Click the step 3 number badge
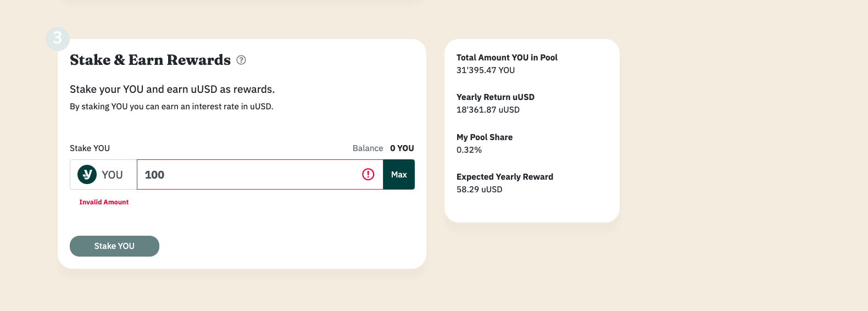Screen dimensions: 868x311 58,39
